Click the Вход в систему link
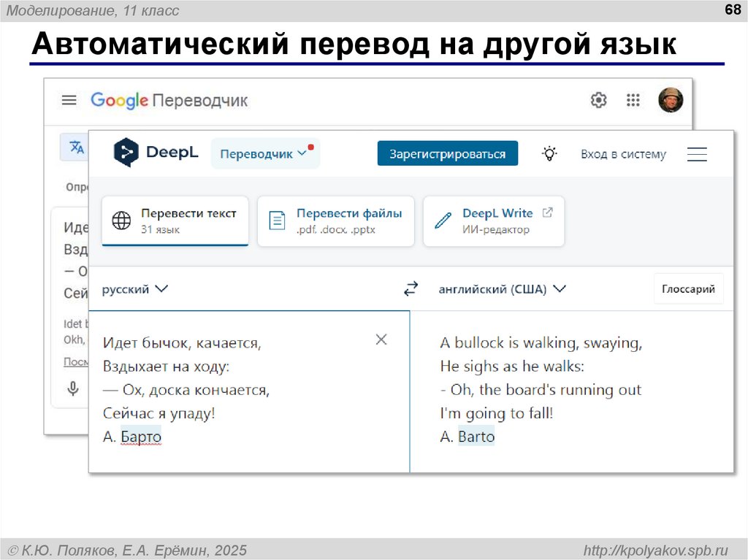This screenshot has height=560, width=748. (x=623, y=154)
